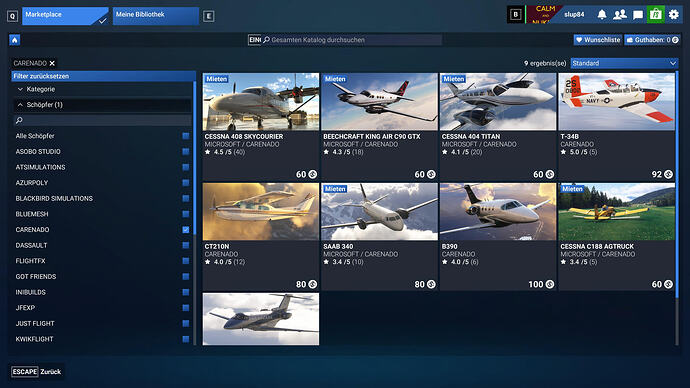The width and height of the screenshot is (690, 388).
Task: Open the Beechcraft King Air C90 GTX thumbnail
Action: pos(379,102)
